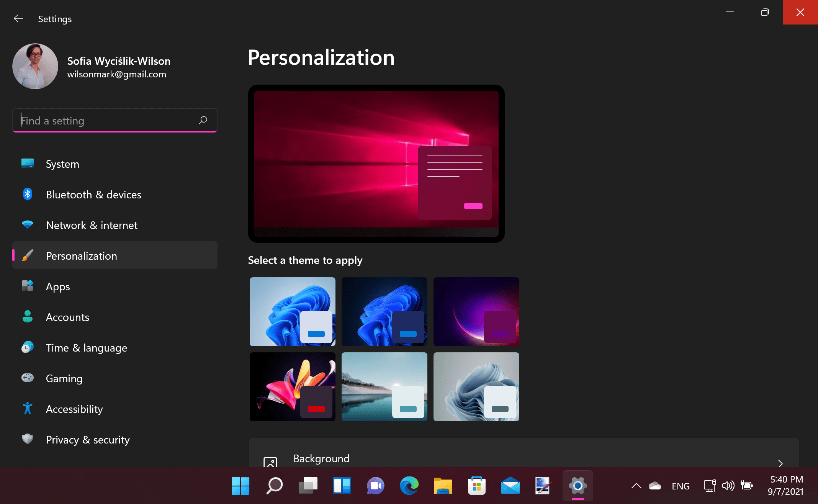The width and height of the screenshot is (818, 504).
Task: Click the system clock display
Action: click(789, 485)
